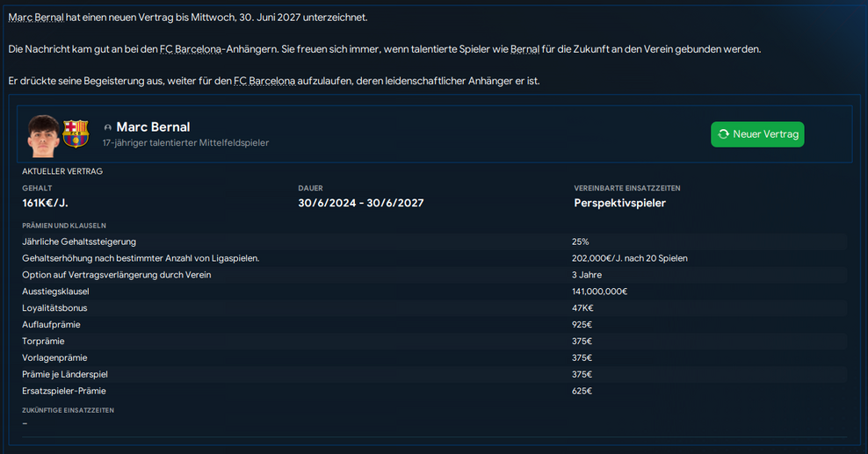Click the 161K€/J. salary value

tap(45, 203)
